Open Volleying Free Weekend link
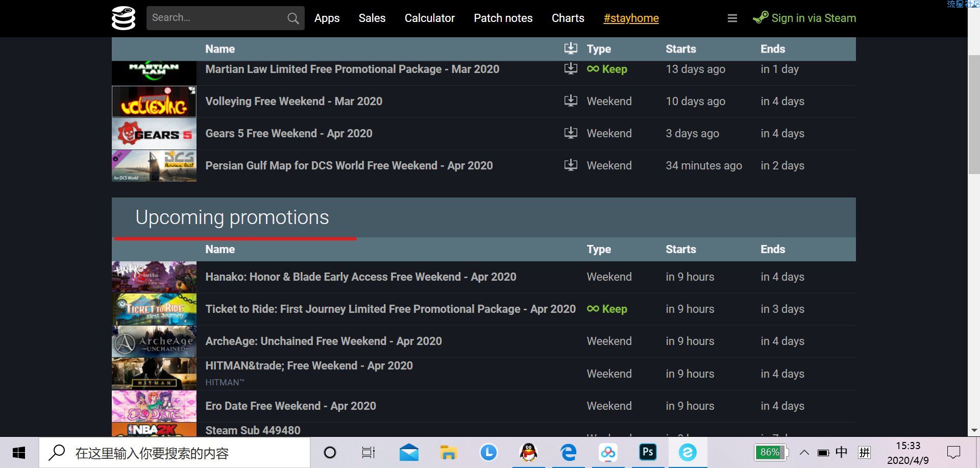Image resolution: width=980 pixels, height=468 pixels. pyautogui.click(x=293, y=101)
